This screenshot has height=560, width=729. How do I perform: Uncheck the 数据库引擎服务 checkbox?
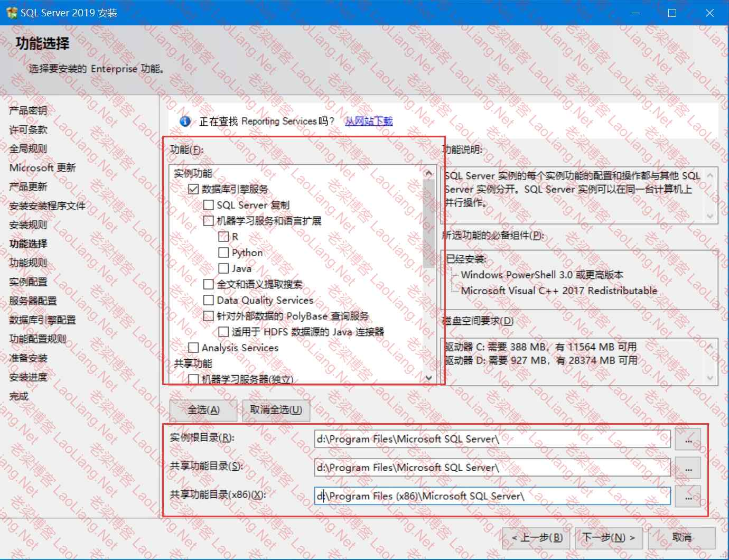click(193, 189)
